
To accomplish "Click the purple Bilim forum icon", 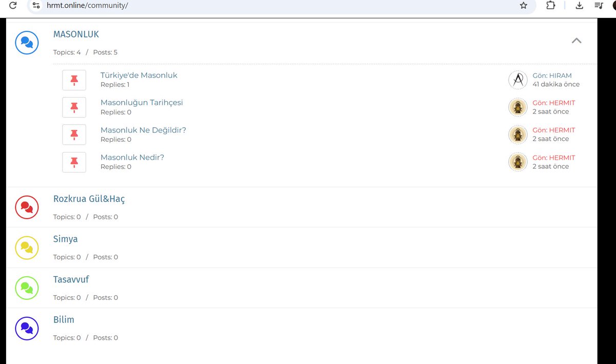I will (27, 328).
